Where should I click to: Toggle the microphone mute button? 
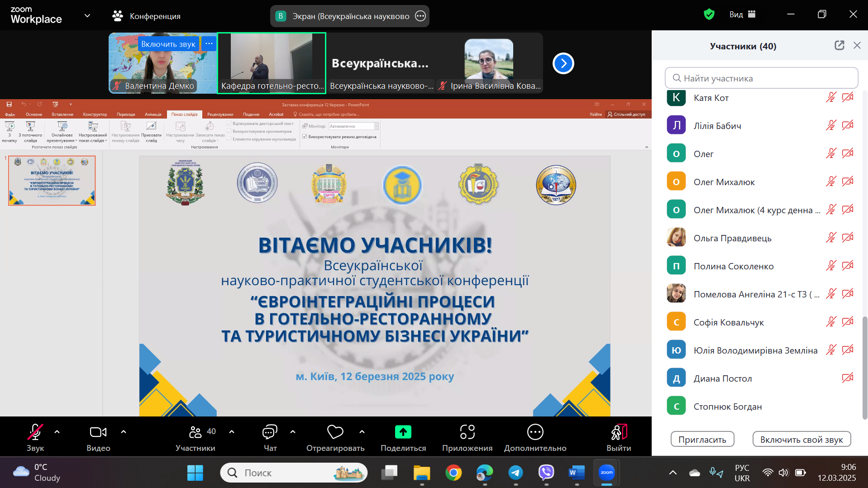35,432
